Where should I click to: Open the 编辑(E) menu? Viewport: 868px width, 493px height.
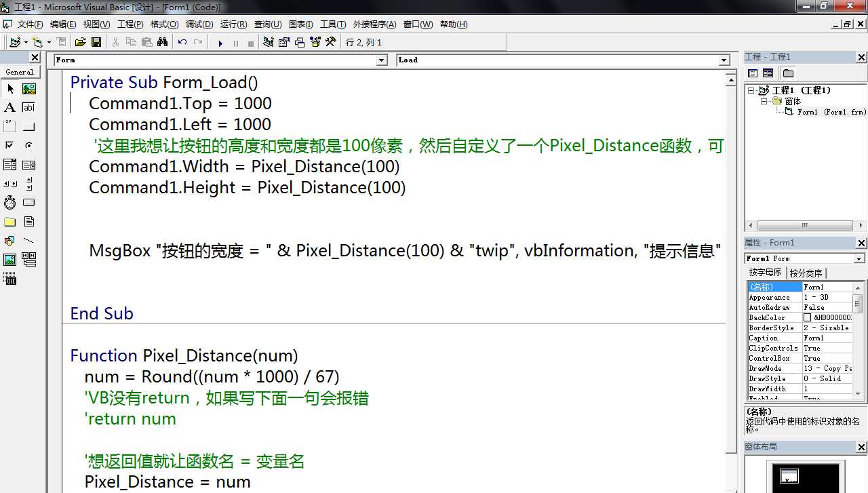tap(63, 24)
